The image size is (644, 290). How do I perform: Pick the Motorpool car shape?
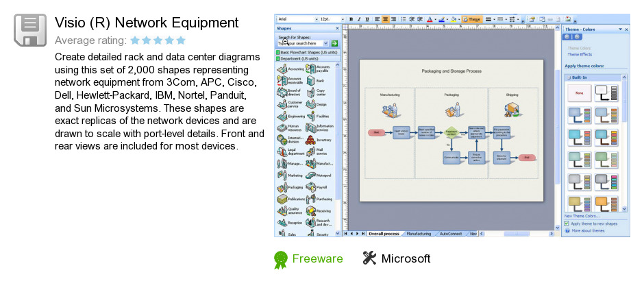(319, 176)
